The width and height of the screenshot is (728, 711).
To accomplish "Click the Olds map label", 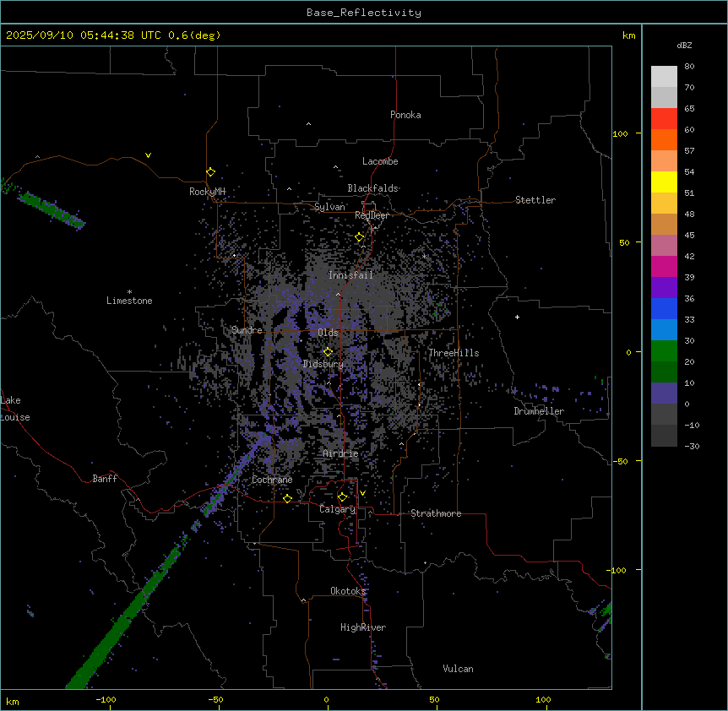I will pos(328,333).
